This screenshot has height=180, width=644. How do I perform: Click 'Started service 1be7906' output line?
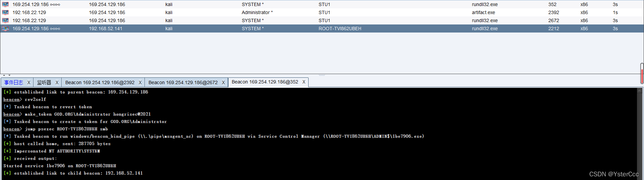[60, 166]
